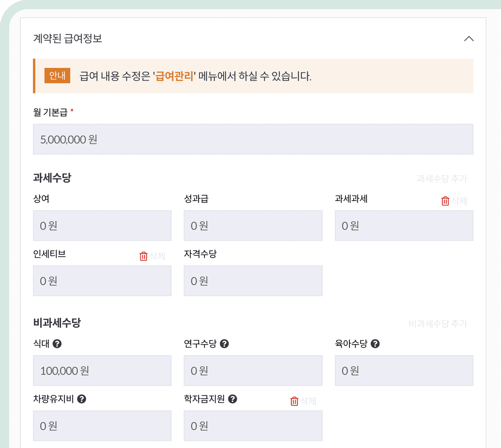
Task: Click the 계약된 급여정보 heading
Action: 68,38
